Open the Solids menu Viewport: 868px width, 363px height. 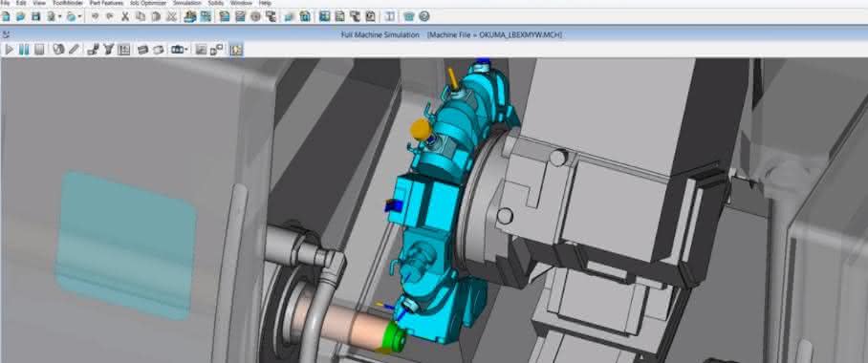point(216,3)
